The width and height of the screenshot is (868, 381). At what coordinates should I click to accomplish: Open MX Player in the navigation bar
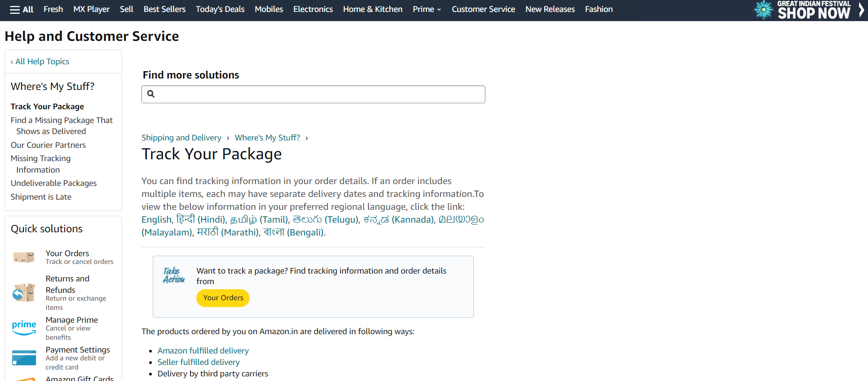(91, 9)
